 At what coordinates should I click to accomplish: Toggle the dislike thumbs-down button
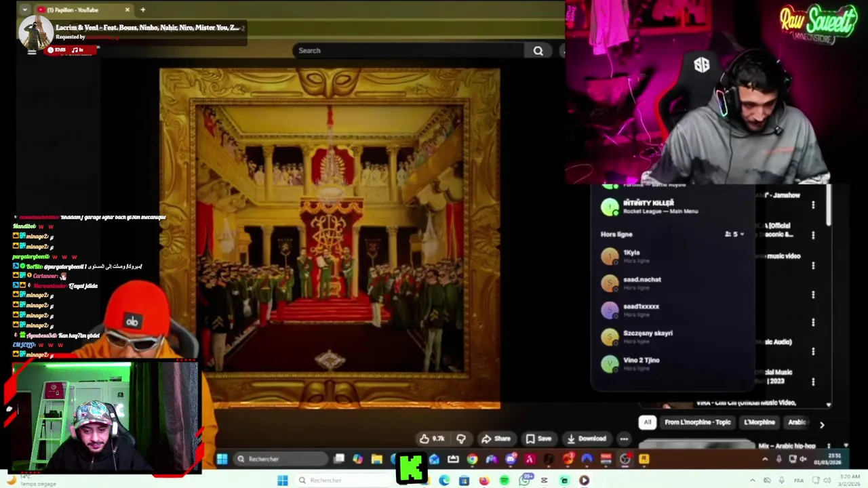coord(460,439)
